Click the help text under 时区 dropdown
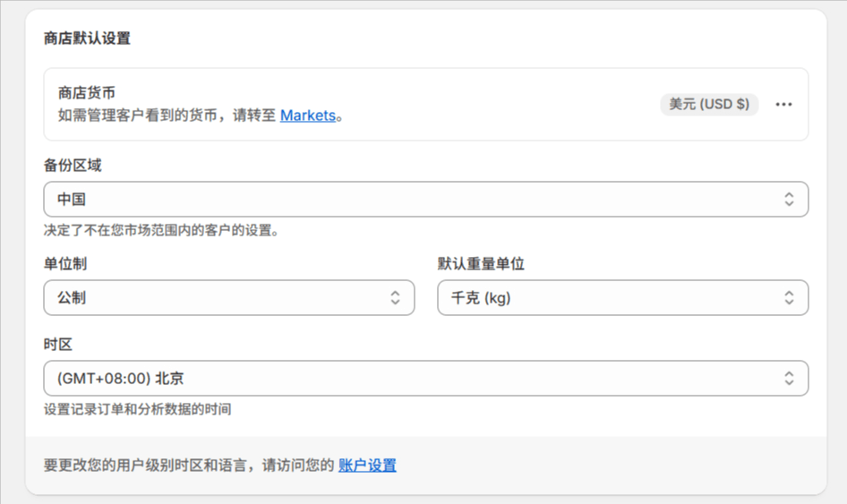The height and width of the screenshot is (504, 847). coord(137,409)
